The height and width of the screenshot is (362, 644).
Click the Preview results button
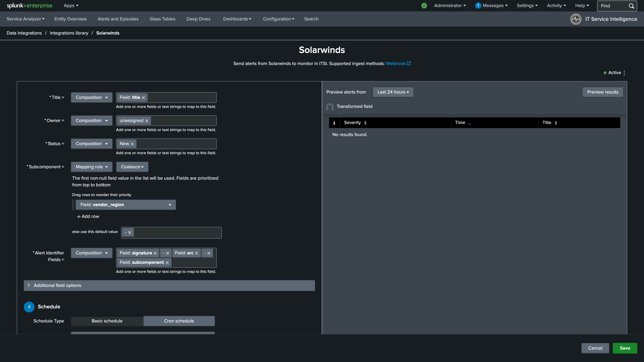tap(603, 92)
